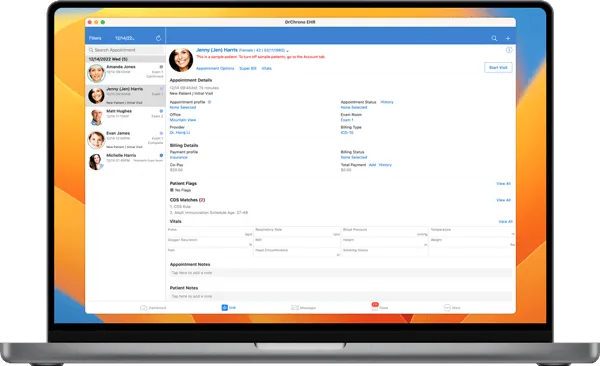Viewport: 600px width, 366px height.
Task: View Total Payment History
Action: [385, 165]
